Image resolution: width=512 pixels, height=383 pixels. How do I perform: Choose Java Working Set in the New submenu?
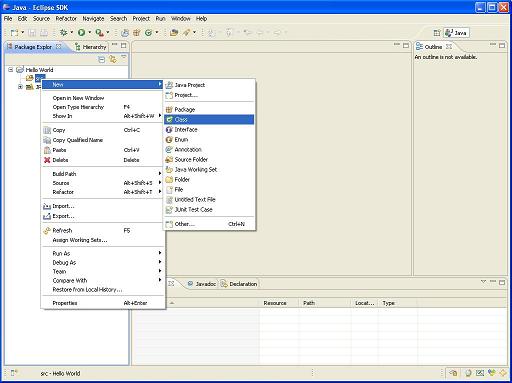tap(209, 169)
